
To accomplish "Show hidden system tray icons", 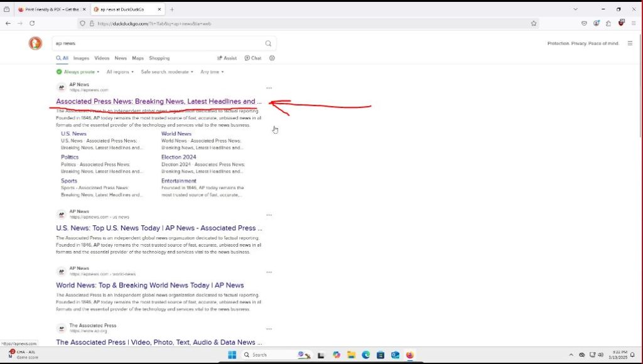I will tap(571, 355).
